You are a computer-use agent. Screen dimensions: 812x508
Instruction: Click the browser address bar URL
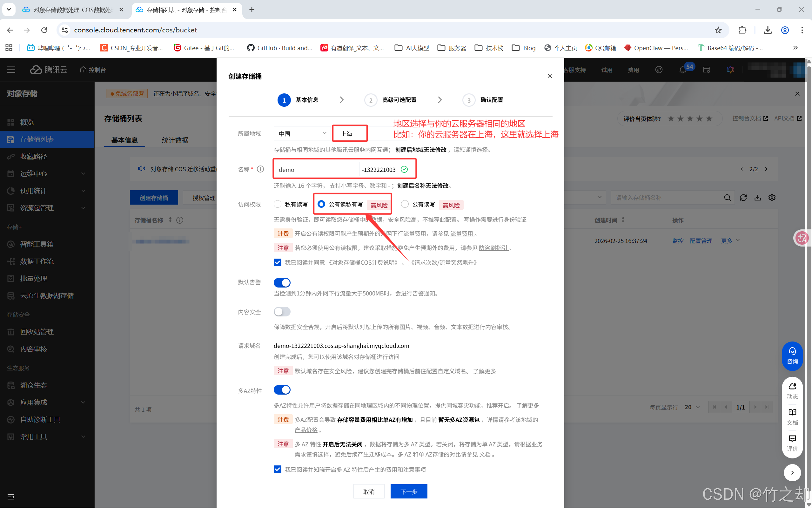[x=135, y=30]
